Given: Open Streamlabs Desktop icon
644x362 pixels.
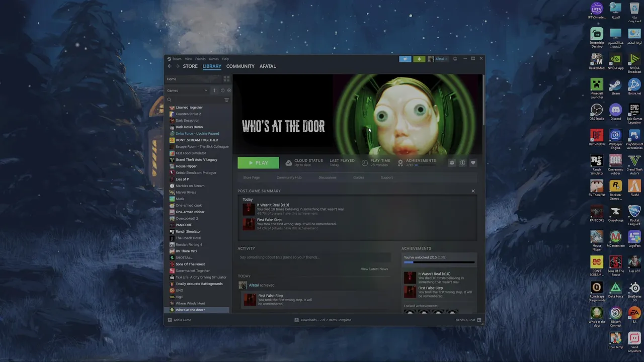Looking at the screenshot, I should 597,37.
